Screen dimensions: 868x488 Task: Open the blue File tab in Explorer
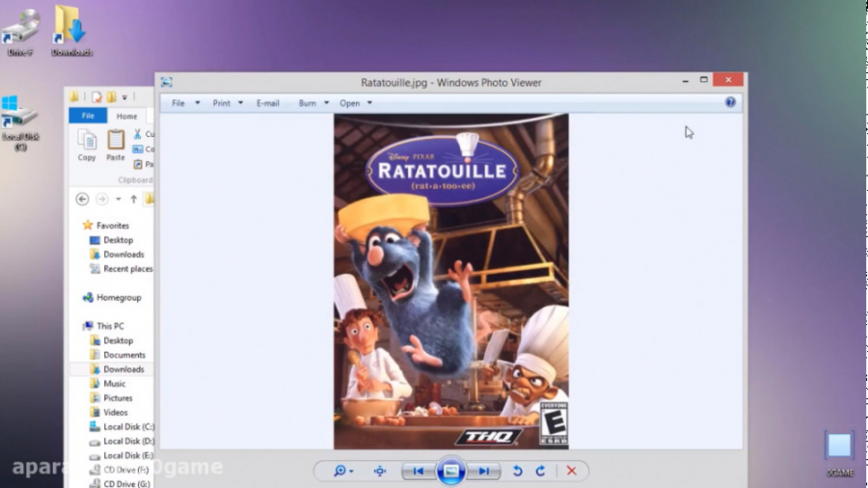click(x=88, y=116)
